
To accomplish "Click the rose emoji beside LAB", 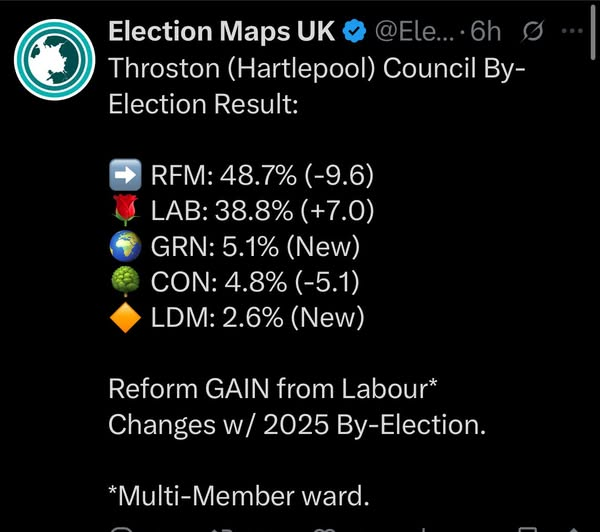I will 124,212.
